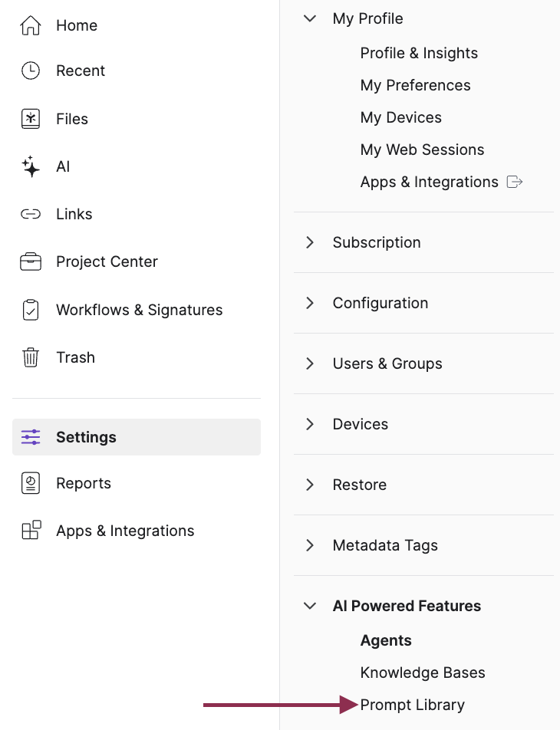Collapse the AI Powered Features section
The image size is (560, 730).
tap(310, 606)
